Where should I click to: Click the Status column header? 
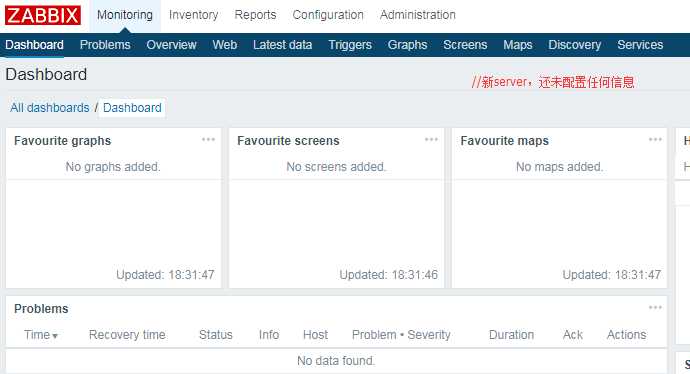[216, 335]
